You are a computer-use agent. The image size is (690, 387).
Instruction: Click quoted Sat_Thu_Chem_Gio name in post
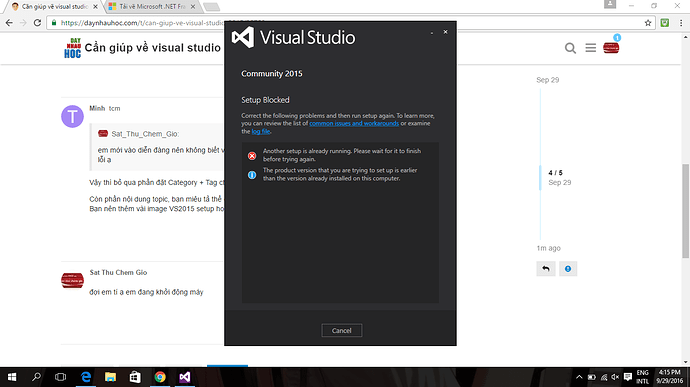click(145, 134)
